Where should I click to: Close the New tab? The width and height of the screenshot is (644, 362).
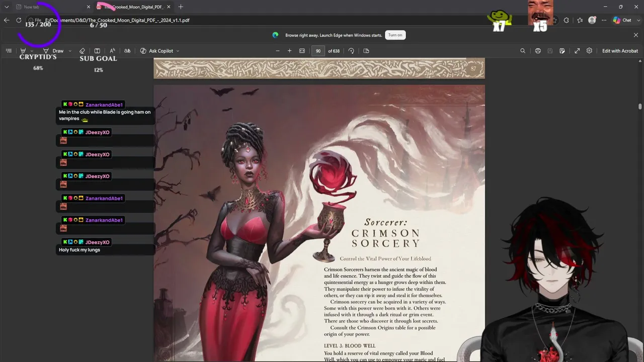coord(89,7)
